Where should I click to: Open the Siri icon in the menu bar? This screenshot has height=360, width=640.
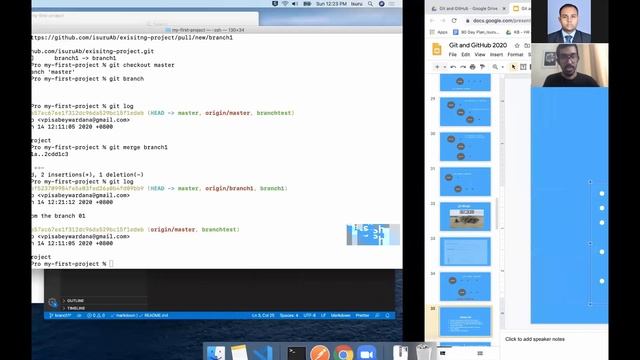[x=382, y=4]
